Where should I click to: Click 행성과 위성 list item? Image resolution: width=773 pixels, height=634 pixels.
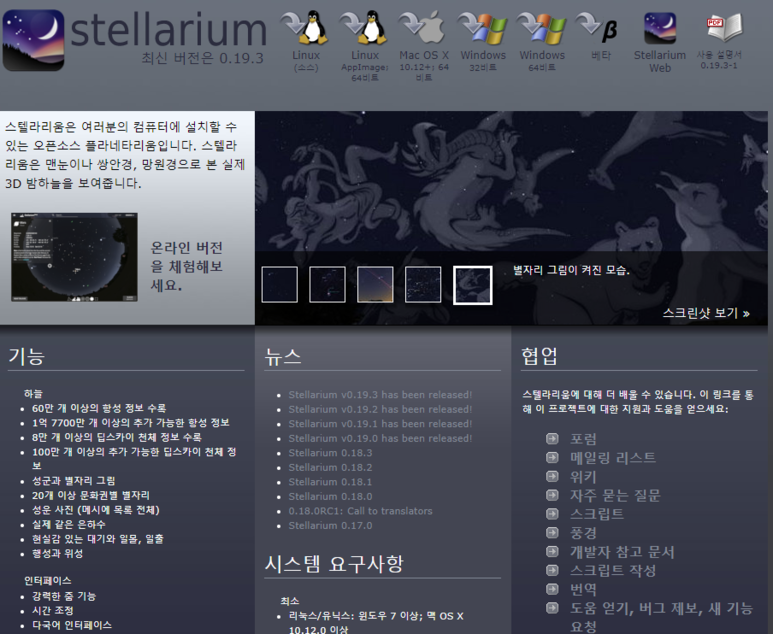57,553
